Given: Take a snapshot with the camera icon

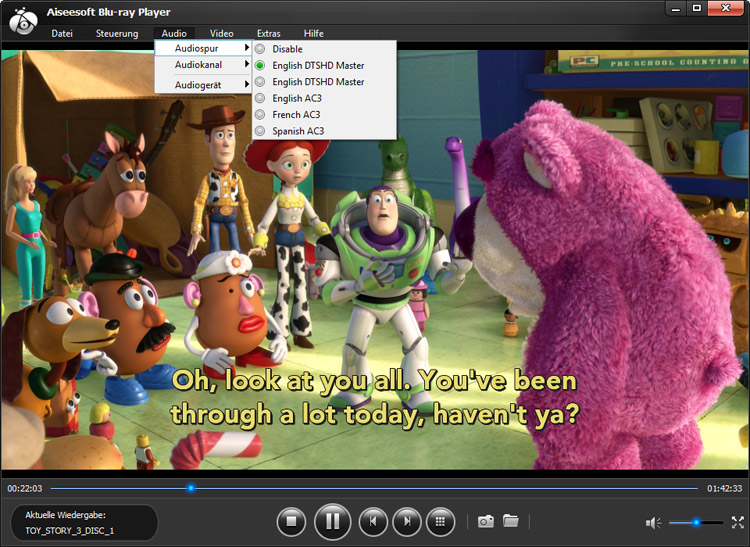Looking at the screenshot, I should coord(485,521).
